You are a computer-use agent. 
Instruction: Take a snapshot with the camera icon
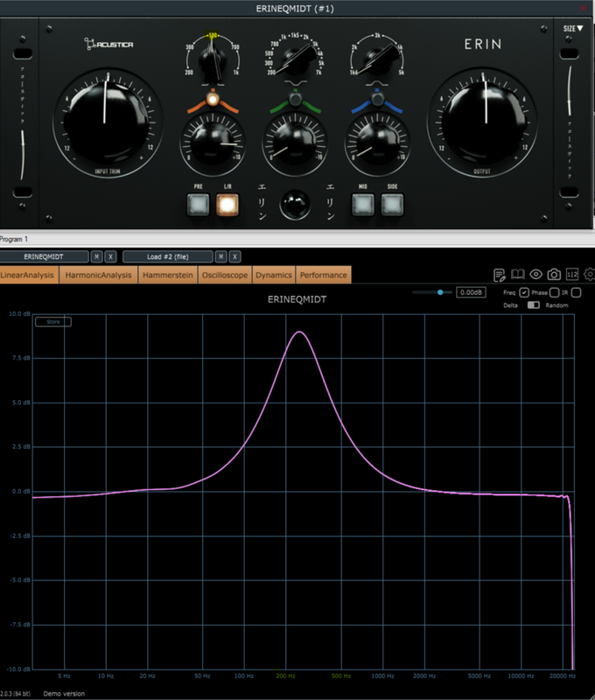[x=554, y=274]
